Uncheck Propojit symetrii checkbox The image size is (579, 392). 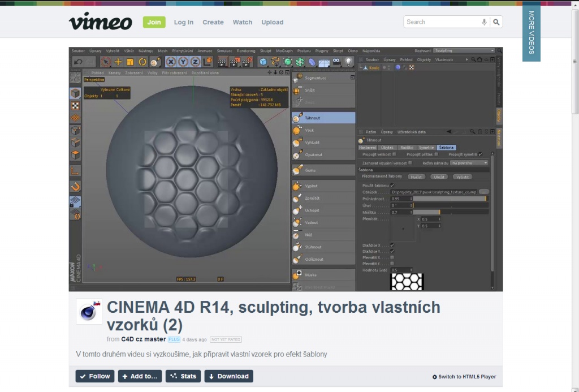(481, 154)
